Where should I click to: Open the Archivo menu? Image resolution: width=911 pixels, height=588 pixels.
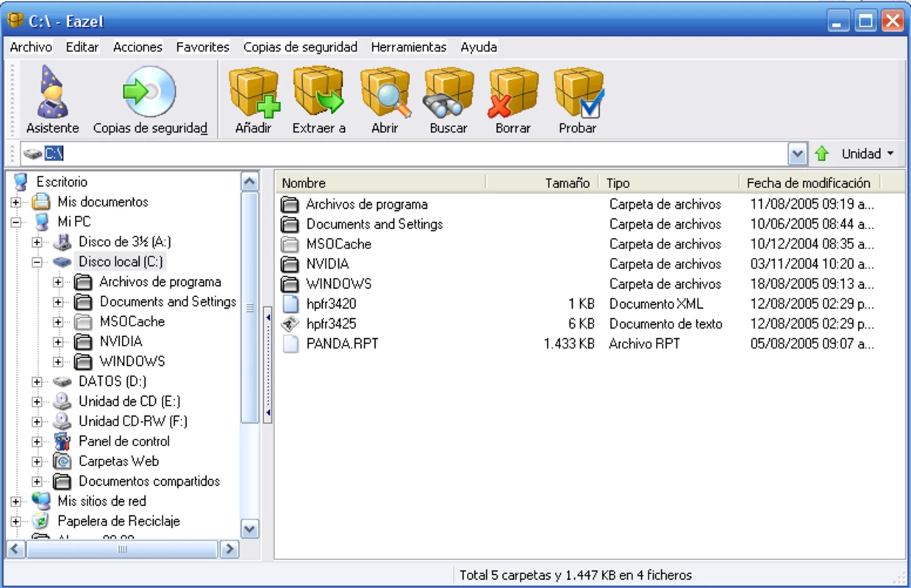(31, 47)
